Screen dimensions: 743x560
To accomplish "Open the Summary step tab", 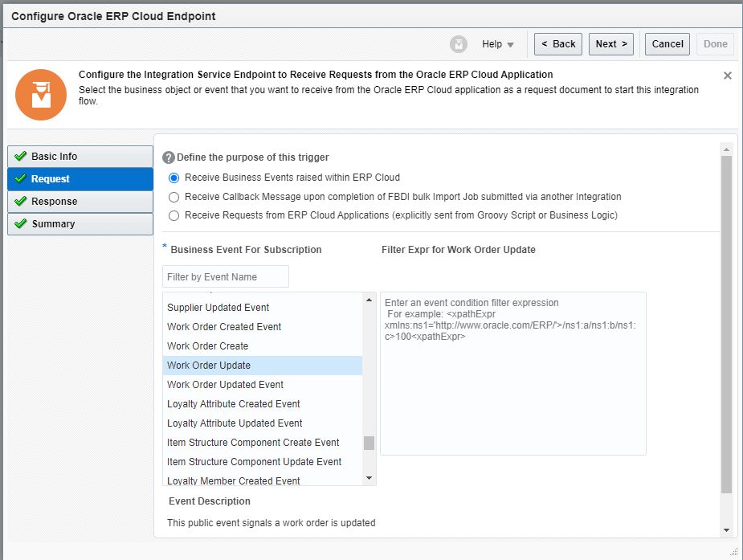I will tap(80, 224).
